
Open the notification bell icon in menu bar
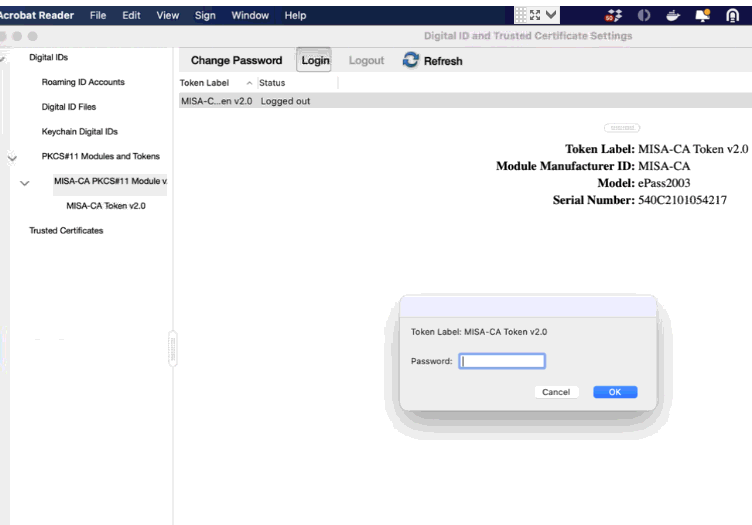click(x=703, y=15)
